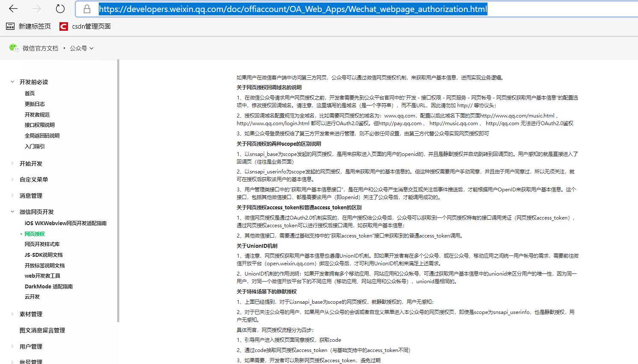Reload the page with the refresh icon
This screenshot has height=364, width=638.
tap(60, 9)
